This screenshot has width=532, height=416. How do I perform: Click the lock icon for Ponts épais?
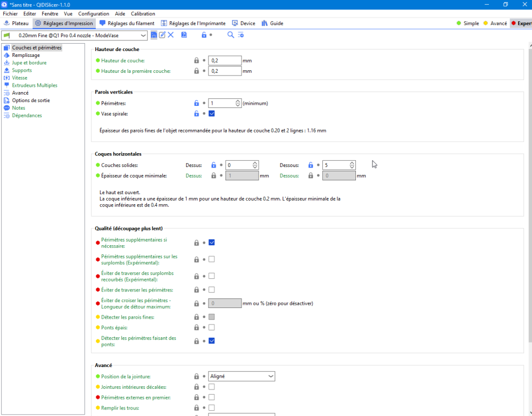196,328
